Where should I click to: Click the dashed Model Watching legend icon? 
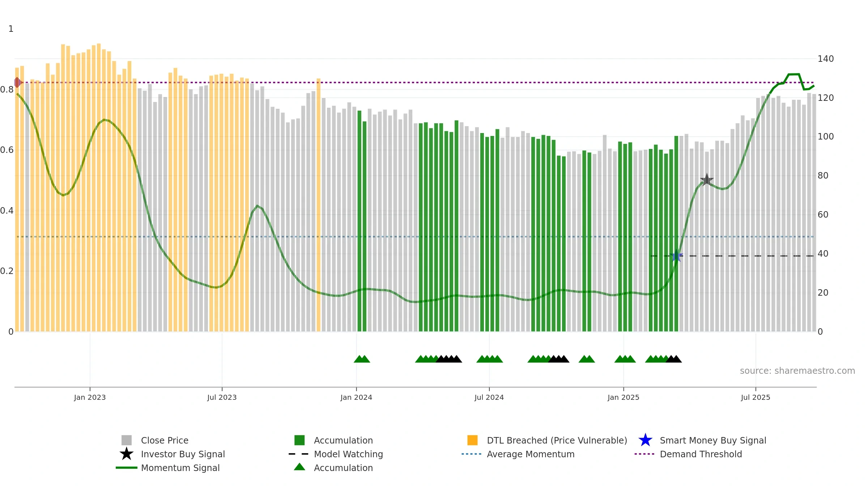pyautogui.click(x=299, y=454)
